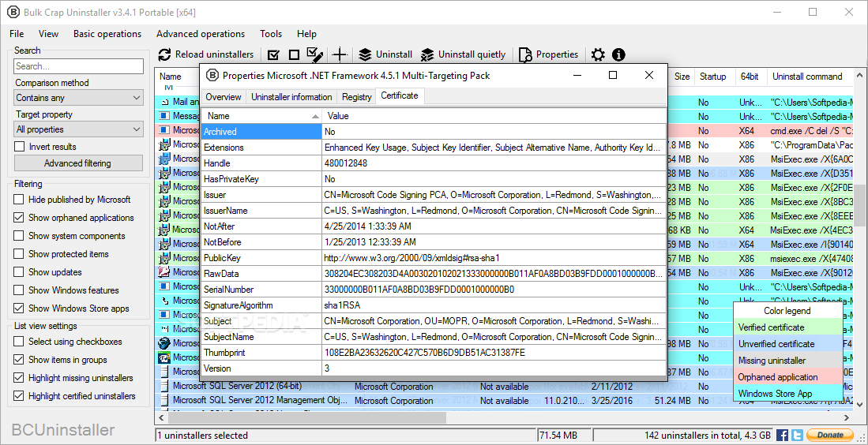Click the Advanced filtering button
Image resolution: width=868 pixels, height=445 pixels.
(78, 163)
